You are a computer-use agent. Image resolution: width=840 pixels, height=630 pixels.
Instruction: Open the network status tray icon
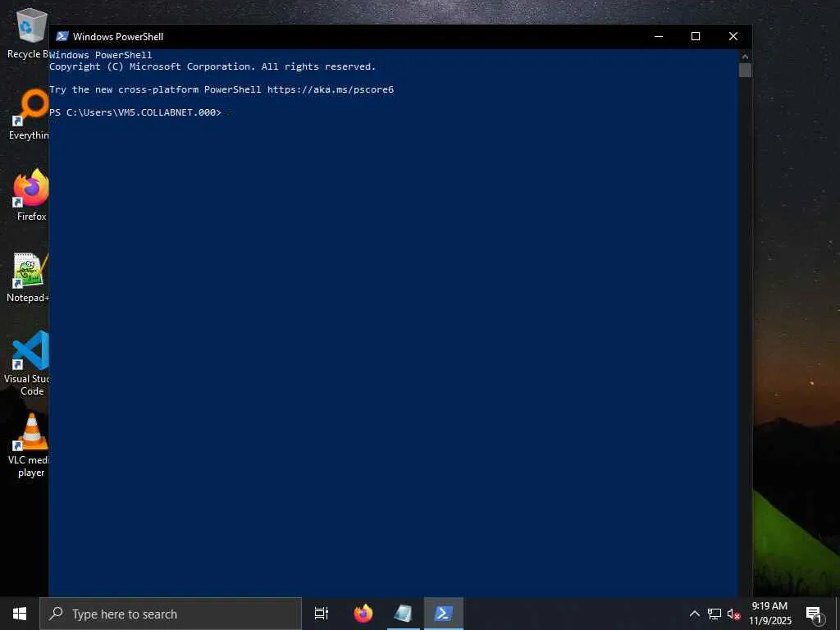714,614
